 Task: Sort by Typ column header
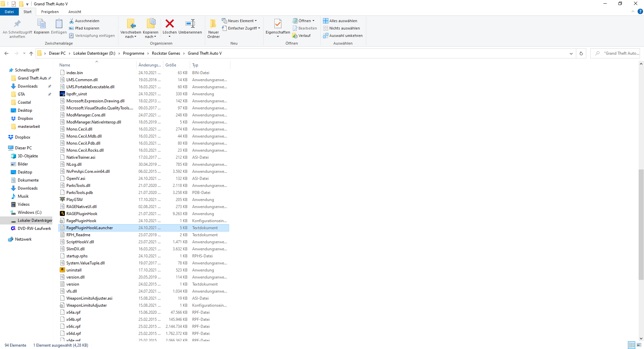pos(210,65)
